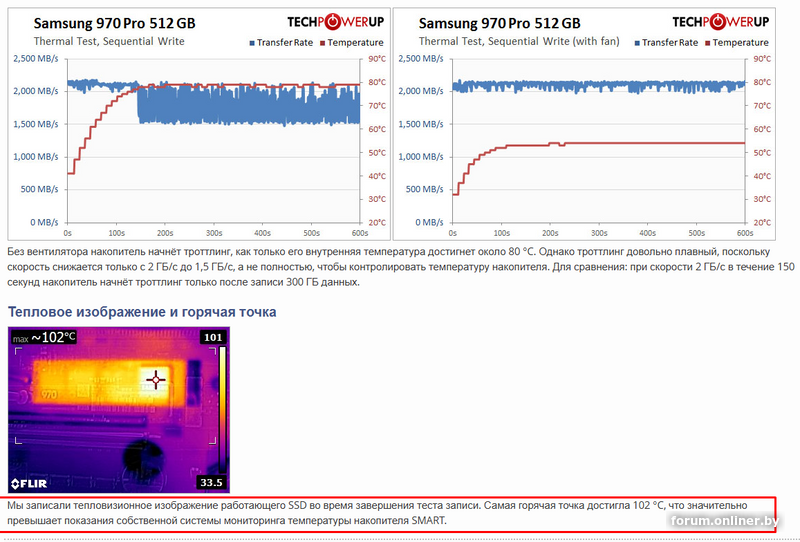This screenshot has height=542, width=800.
Task: Click the FLIR logo on the thermal image
Action: pos(29,483)
